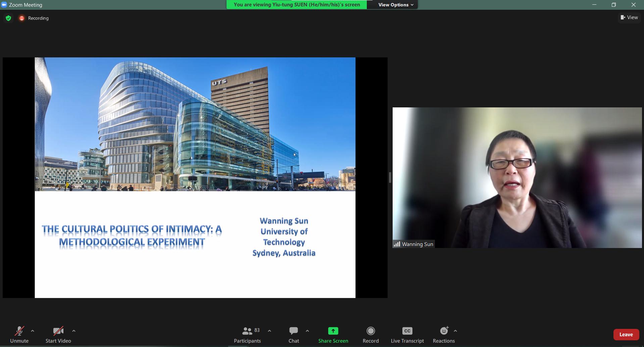Open video options arrow next to Start Video
The image size is (644, 347).
coord(74,331)
